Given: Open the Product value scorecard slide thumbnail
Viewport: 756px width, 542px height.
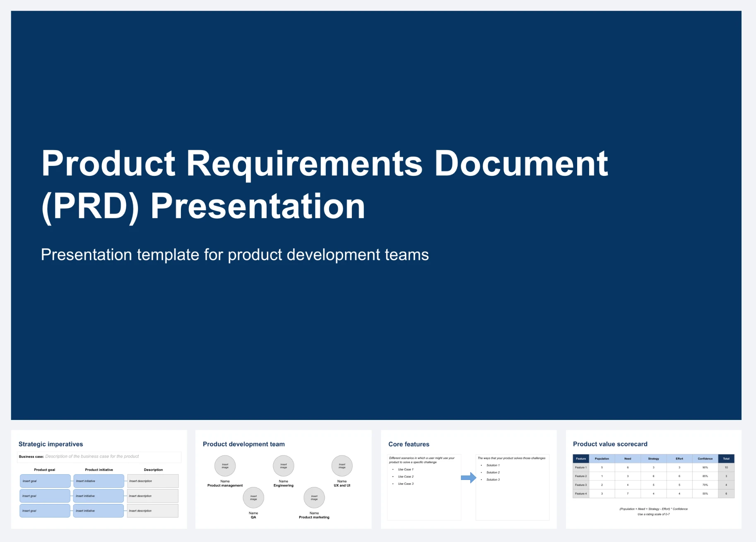Looking at the screenshot, I should (654, 479).
